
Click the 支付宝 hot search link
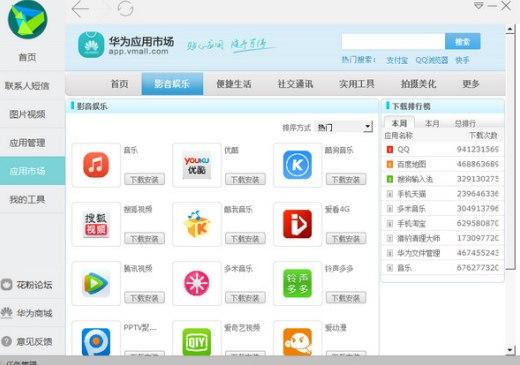397,60
